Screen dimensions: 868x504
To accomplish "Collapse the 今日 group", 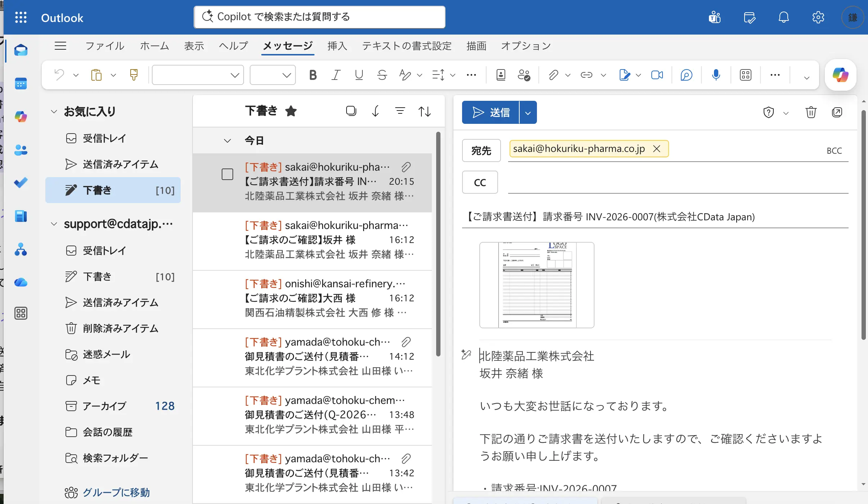I will click(227, 141).
